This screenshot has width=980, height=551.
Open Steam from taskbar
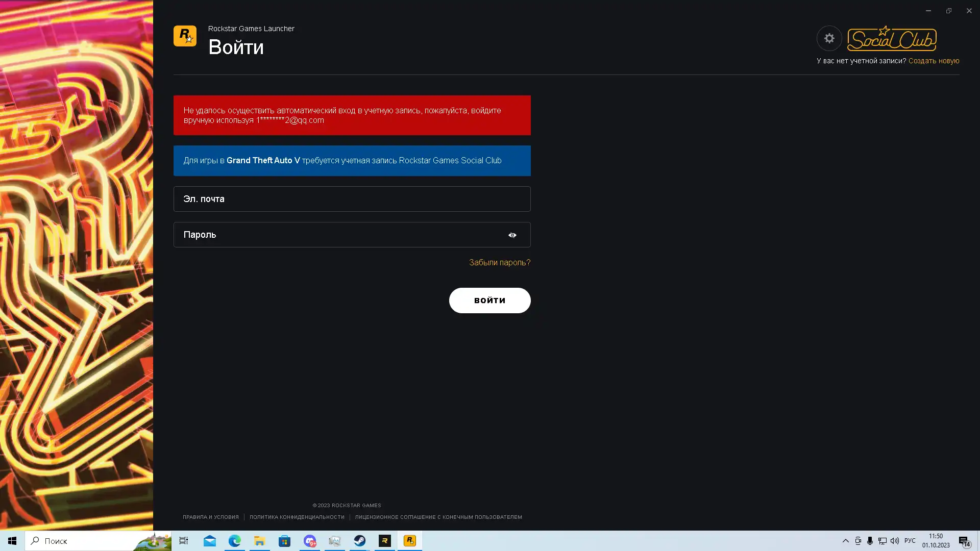pos(360,541)
